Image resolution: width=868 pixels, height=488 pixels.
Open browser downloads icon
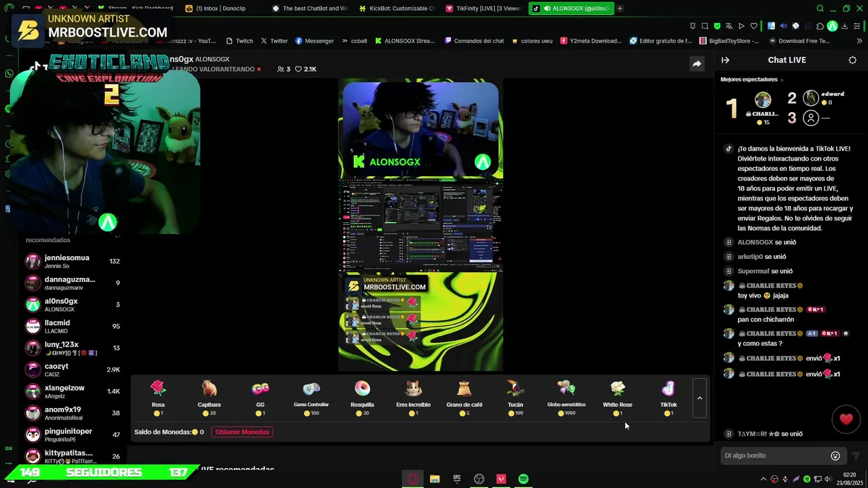click(846, 26)
